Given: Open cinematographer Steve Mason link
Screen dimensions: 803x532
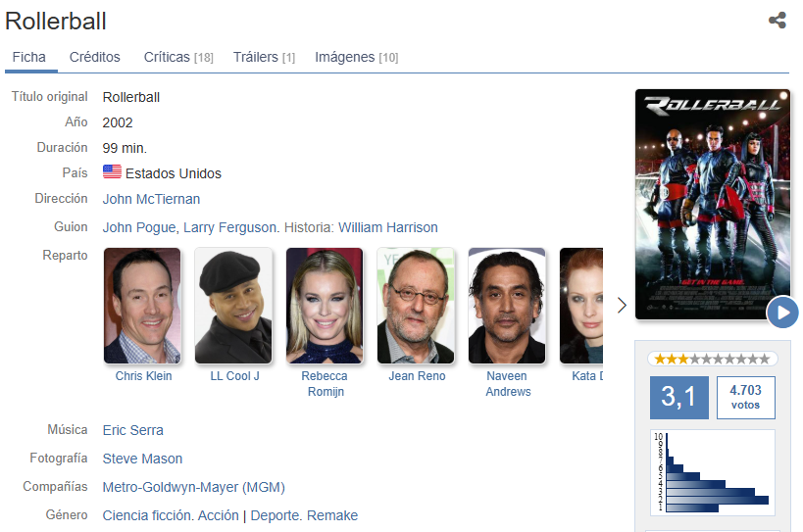Looking at the screenshot, I should (142, 459).
